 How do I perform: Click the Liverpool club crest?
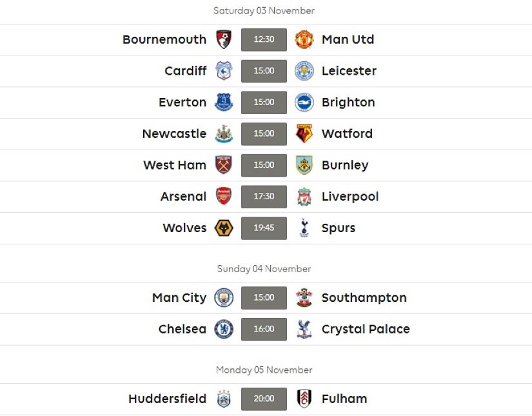click(304, 197)
